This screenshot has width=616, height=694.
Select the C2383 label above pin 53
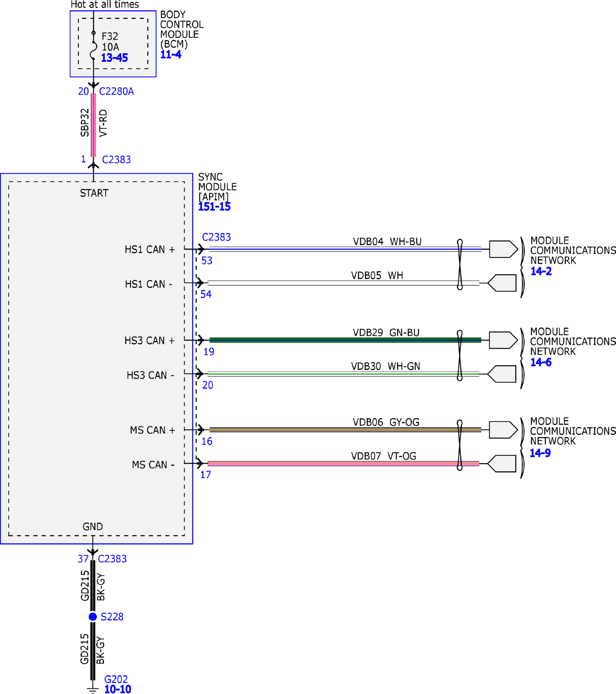click(x=216, y=237)
